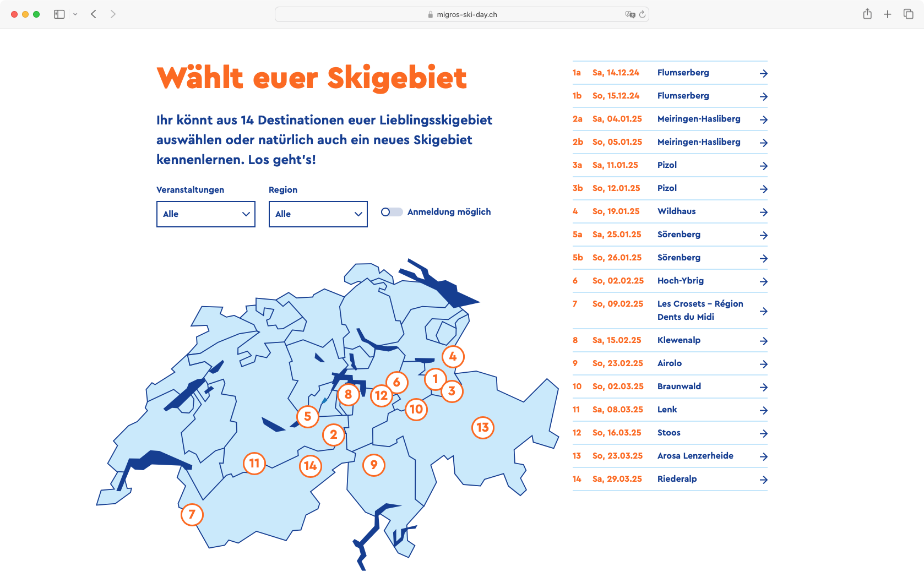Open Les Crosets – Région Dents du Midi
Screen dimensions: 924x577
coord(670,311)
